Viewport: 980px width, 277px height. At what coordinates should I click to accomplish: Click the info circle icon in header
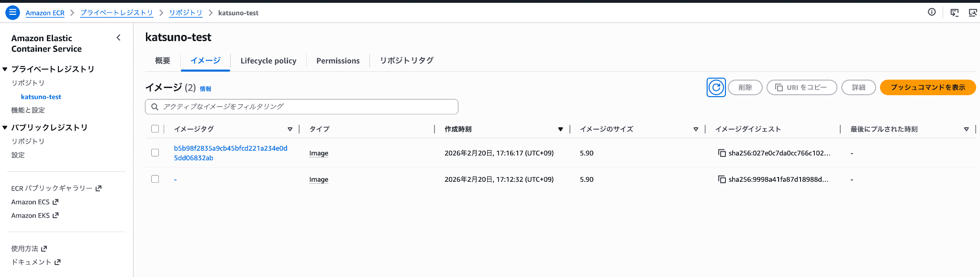coord(931,12)
